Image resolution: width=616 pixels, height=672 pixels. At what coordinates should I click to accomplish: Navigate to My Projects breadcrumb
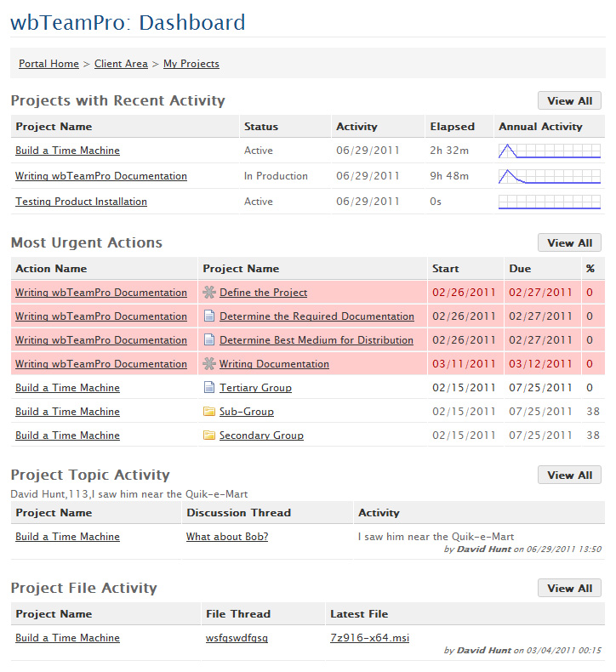pos(191,64)
